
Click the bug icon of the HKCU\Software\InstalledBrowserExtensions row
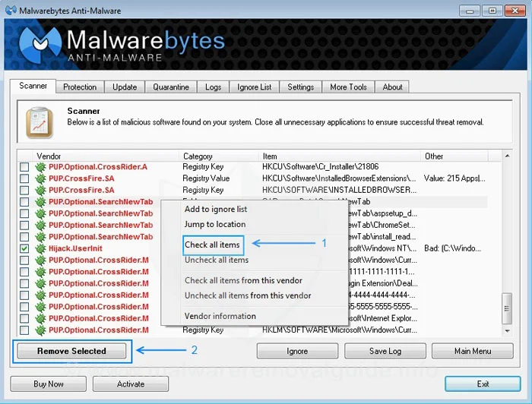[x=40, y=178]
